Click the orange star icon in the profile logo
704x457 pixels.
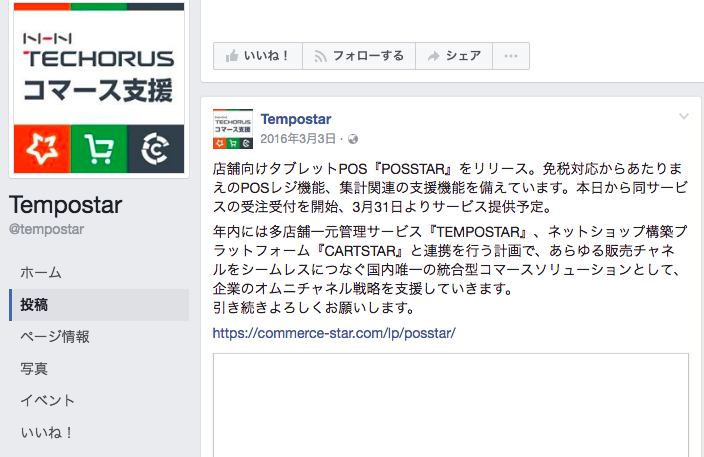click(x=42, y=149)
